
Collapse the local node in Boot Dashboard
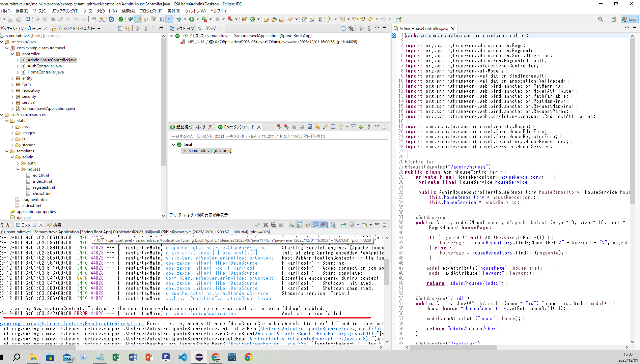[174, 145]
